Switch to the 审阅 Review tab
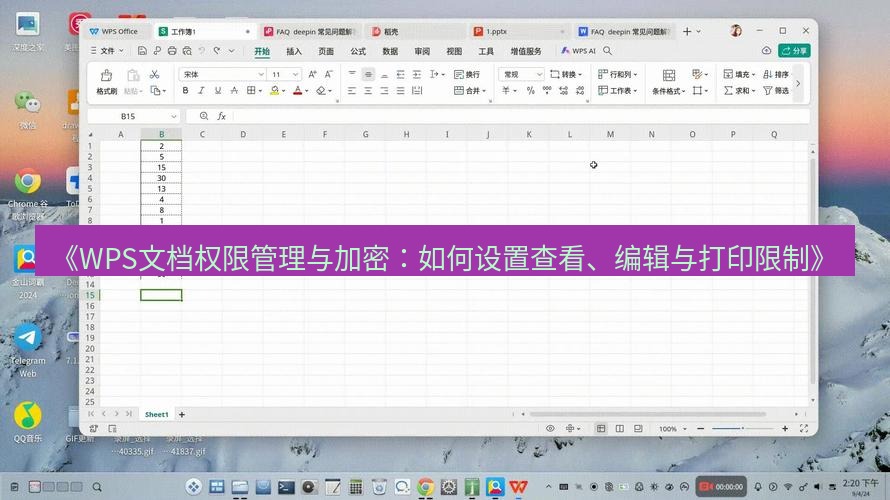 pos(422,51)
